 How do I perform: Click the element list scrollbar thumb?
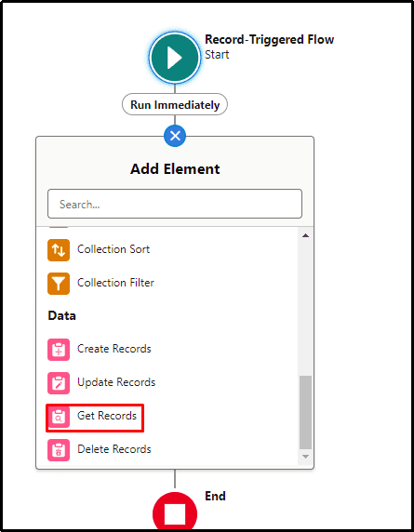tap(305, 413)
